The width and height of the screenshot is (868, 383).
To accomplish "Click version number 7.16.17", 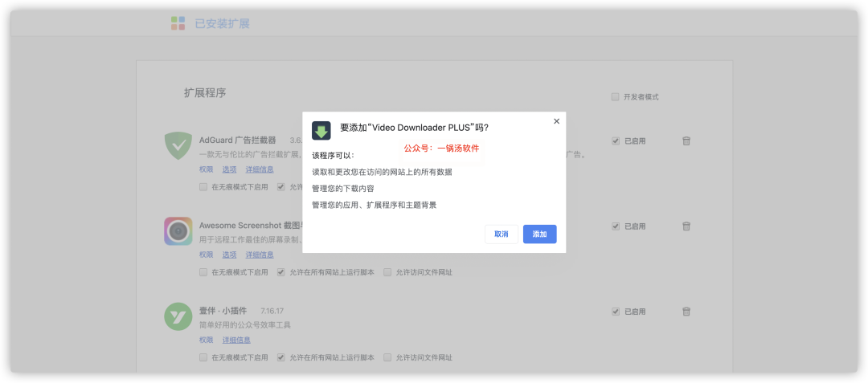I will (272, 312).
